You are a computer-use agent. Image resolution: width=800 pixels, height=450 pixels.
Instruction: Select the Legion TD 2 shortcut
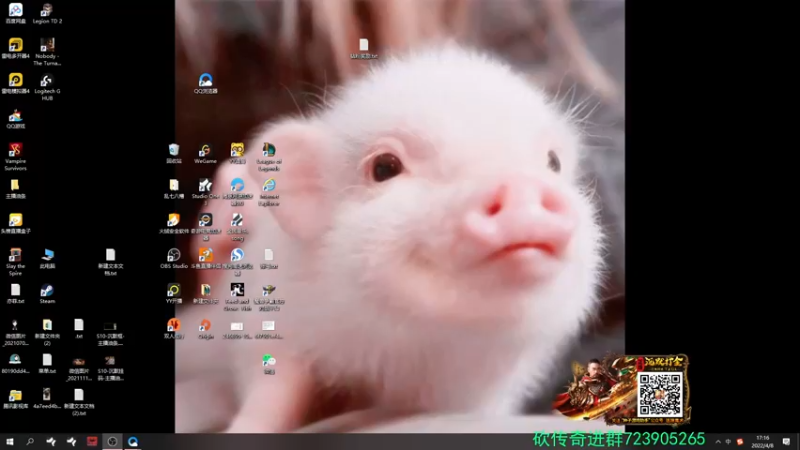[47, 14]
